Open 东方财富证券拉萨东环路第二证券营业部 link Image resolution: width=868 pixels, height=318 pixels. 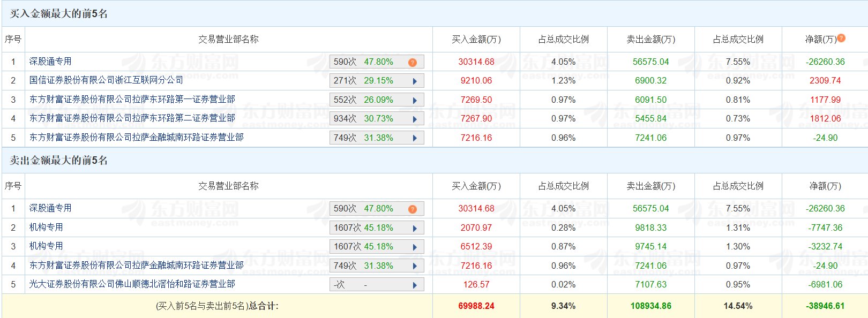[x=132, y=118]
